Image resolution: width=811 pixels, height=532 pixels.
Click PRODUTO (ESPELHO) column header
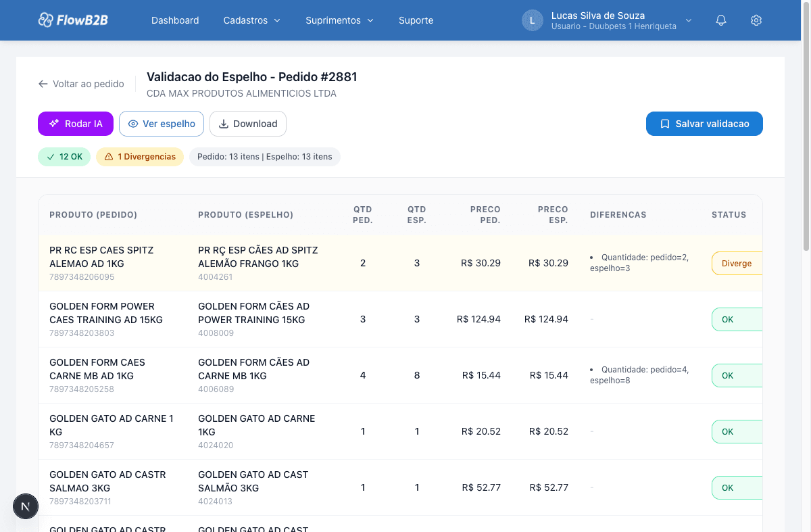tap(245, 215)
